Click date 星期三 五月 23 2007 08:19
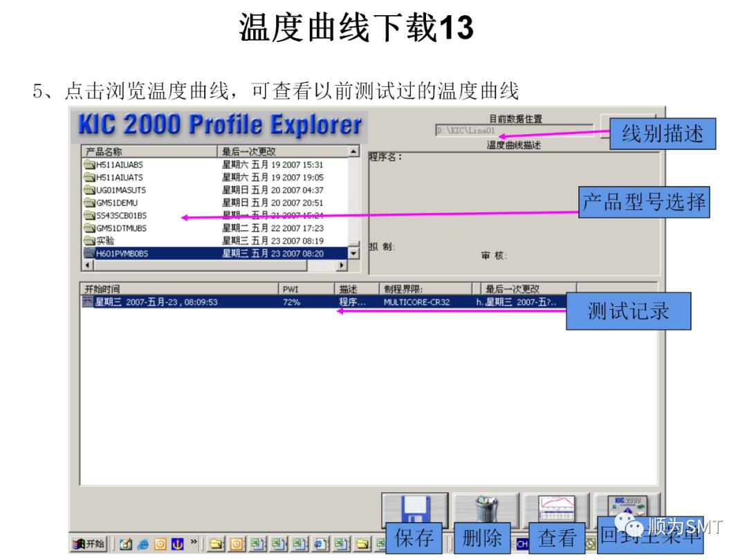This screenshot has height=560, width=747. pos(273,241)
